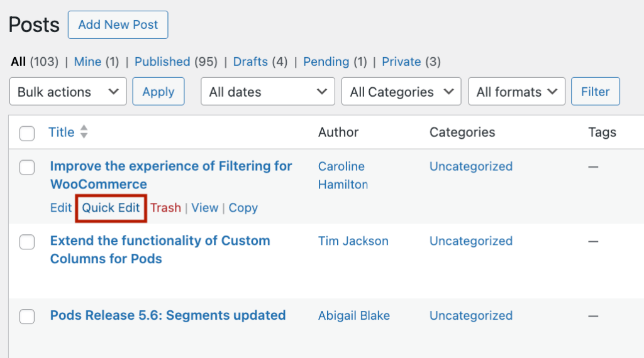The image size is (644, 358).
Task: View Pending posts filter
Action: tap(326, 62)
